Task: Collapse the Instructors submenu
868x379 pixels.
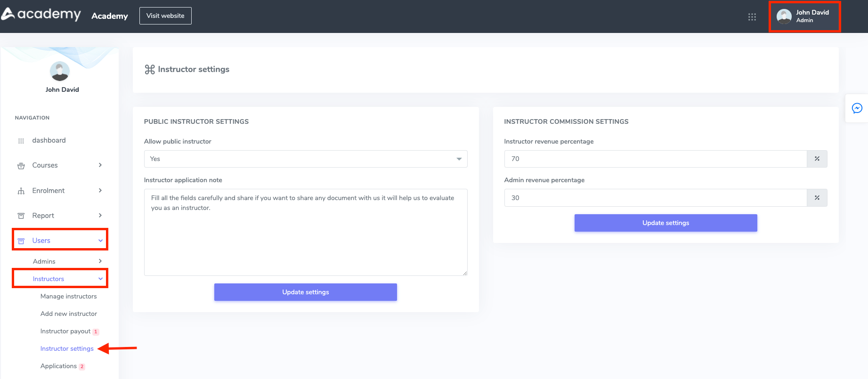Action: point(100,279)
